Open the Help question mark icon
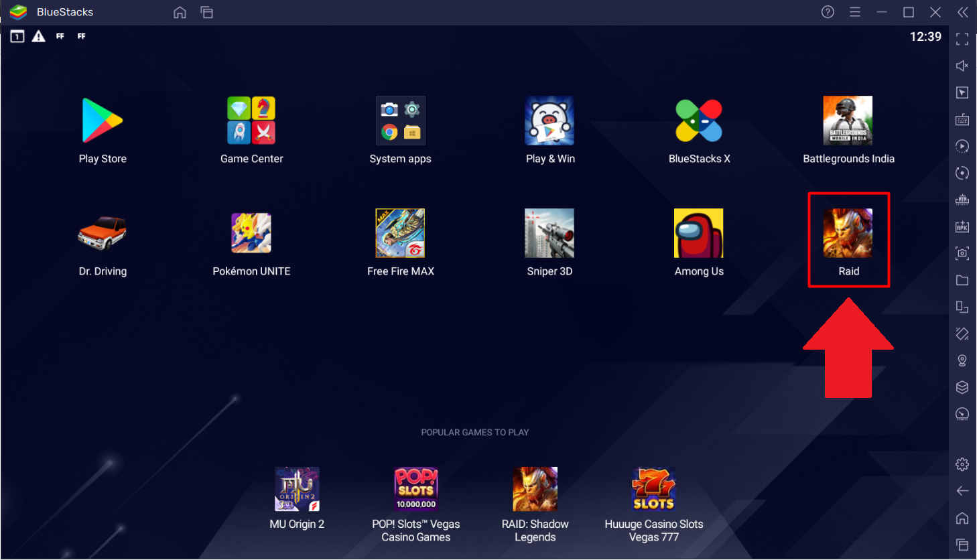The width and height of the screenshot is (977, 560). point(828,12)
